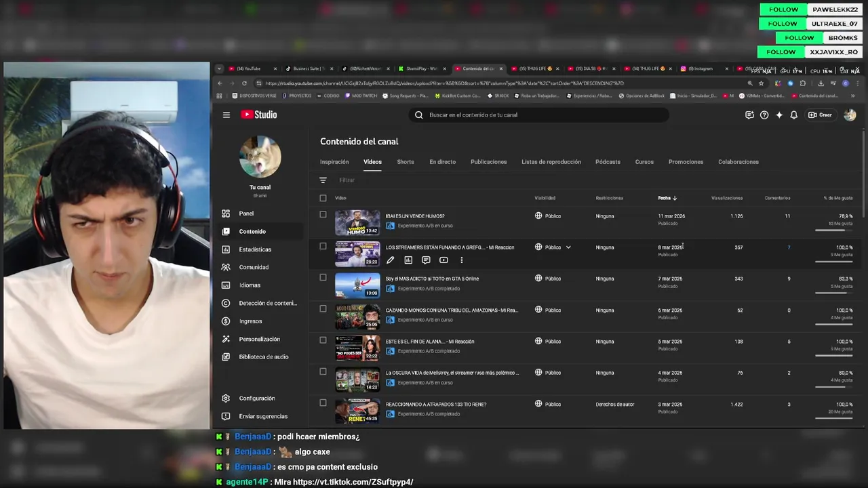This screenshot has height=488, width=868.
Task: Follow BROMKS via FOLLOW button
Action: [x=799, y=38]
